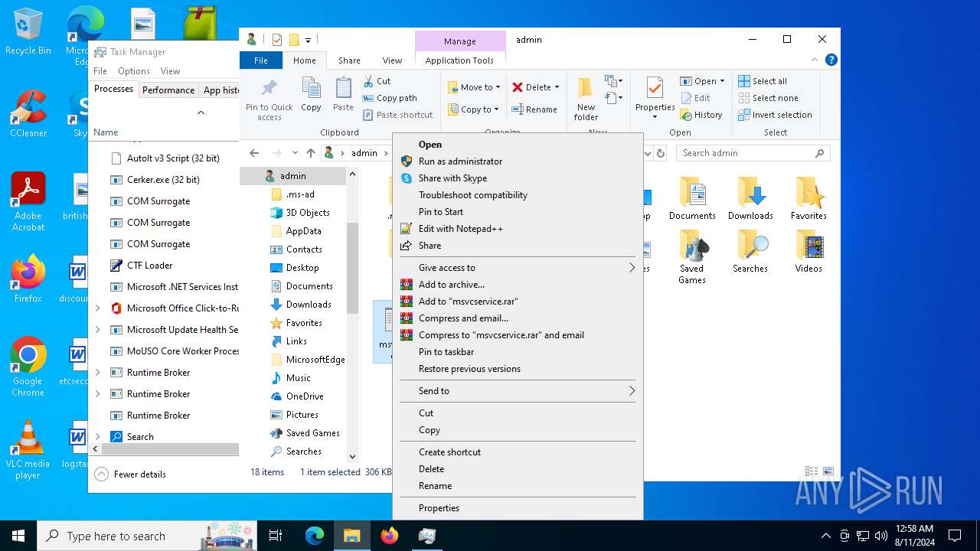Open the Explorer View ribbon tab
980x551 pixels.
coord(392,60)
